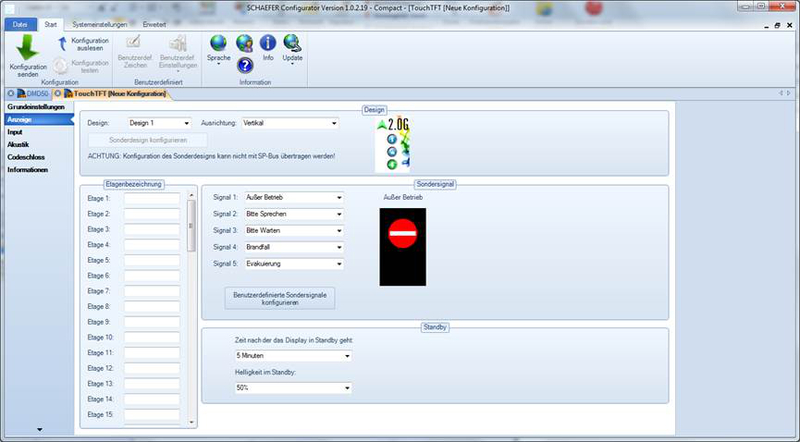Open Signal 3 dropdown (Bitte Warten)

pos(294,231)
